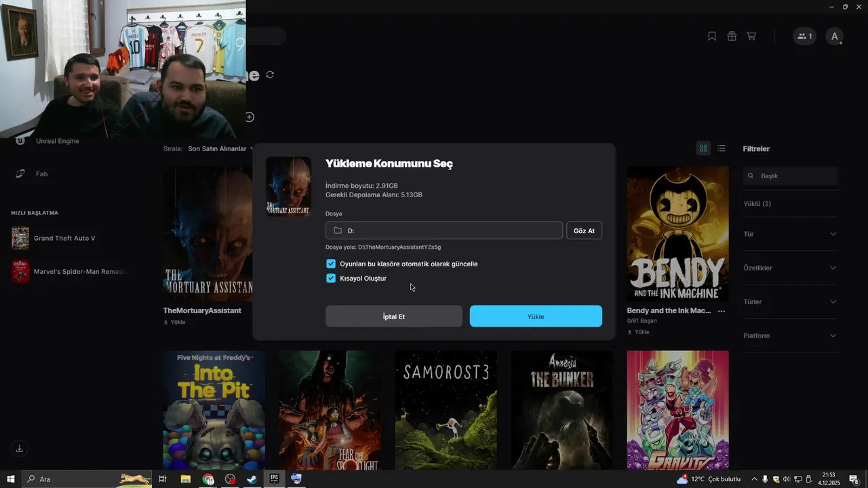Viewport: 868px width, 488px height.
Task: Open the Sırala sort dropdown
Action: tap(220, 148)
